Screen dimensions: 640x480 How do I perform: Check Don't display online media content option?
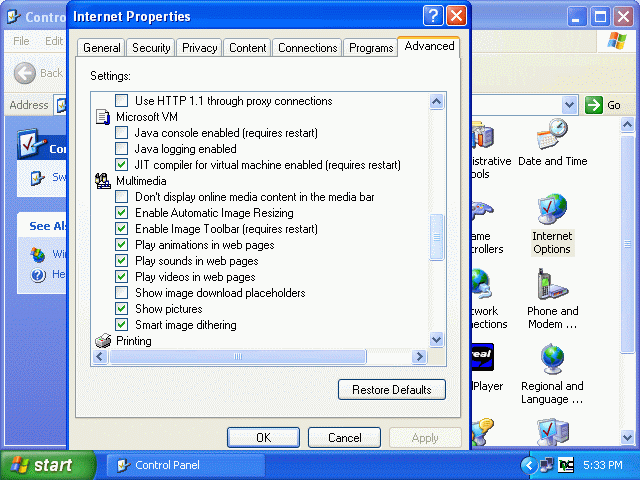(x=121, y=197)
